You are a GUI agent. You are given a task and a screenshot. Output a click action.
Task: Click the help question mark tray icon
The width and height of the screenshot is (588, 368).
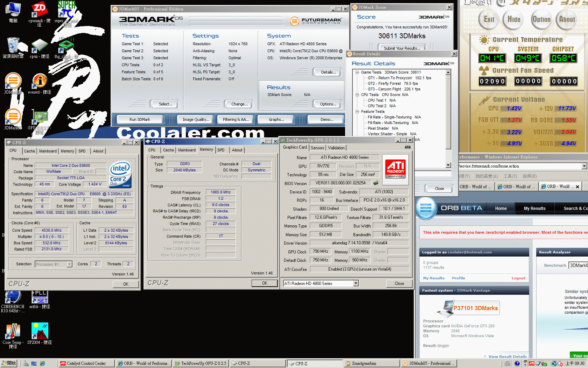pos(517,364)
